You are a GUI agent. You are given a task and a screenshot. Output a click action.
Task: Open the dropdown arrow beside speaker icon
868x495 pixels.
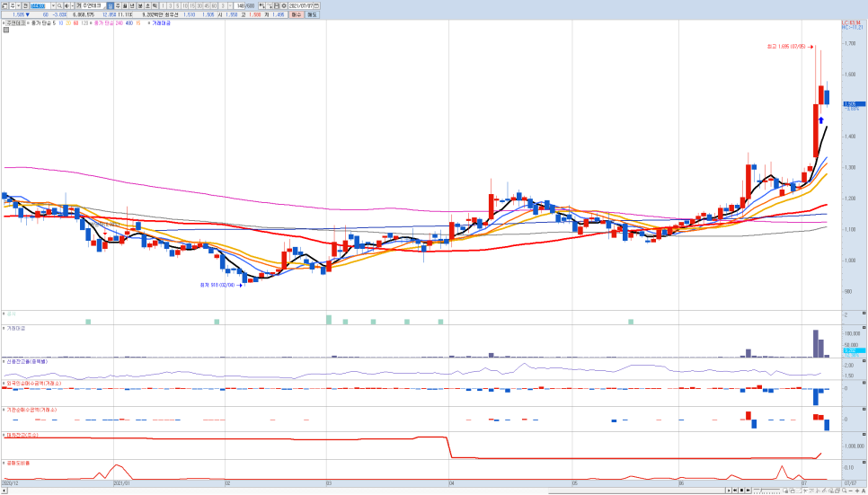[73, 5]
